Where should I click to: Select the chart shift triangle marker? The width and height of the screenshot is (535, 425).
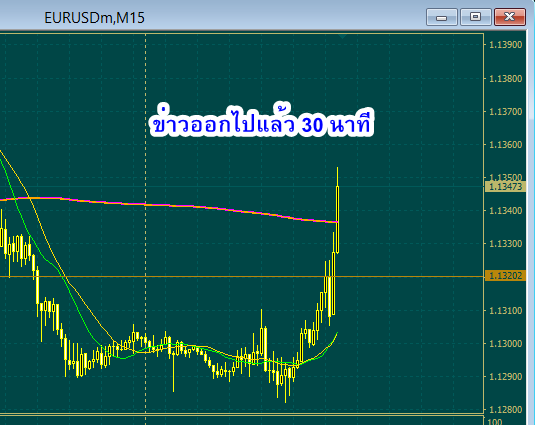point(343,36)
